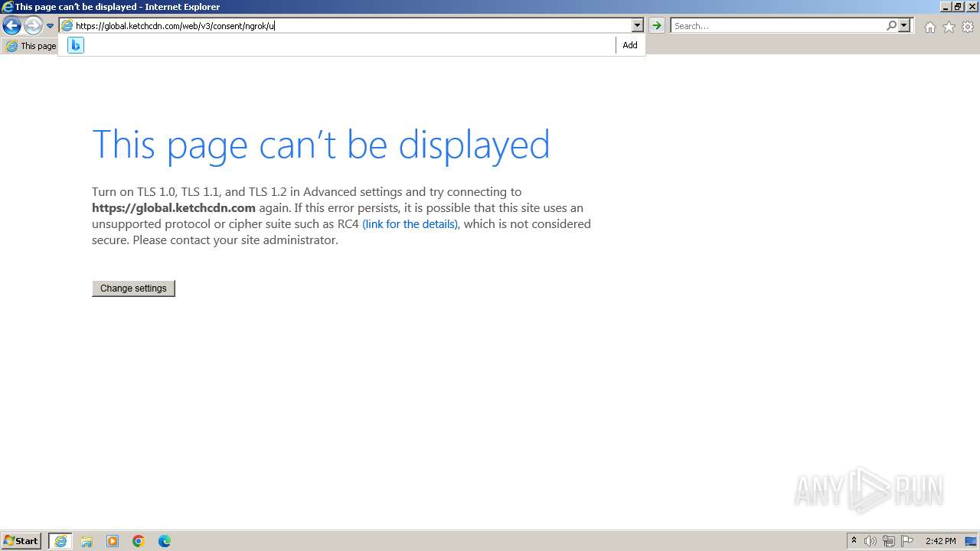This screenshot has height=551, width=980.
Task: Open the search provider dropdown arrow
Action: (x=904, y=26)
